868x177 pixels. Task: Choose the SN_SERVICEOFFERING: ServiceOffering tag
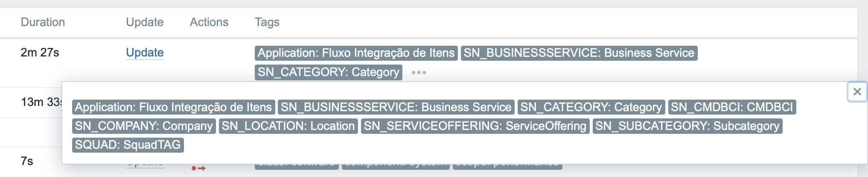[475, 126]
